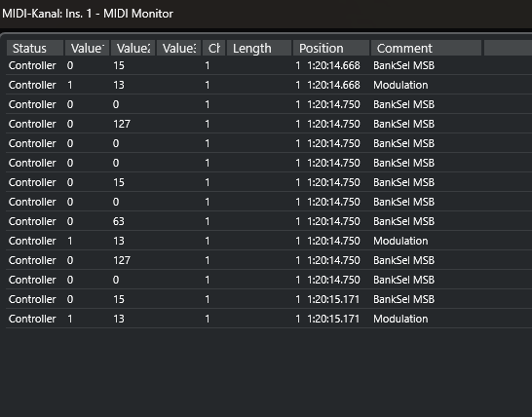532x417 pixels.
Task: Click the Value2 column header
Action: [133, 48]
